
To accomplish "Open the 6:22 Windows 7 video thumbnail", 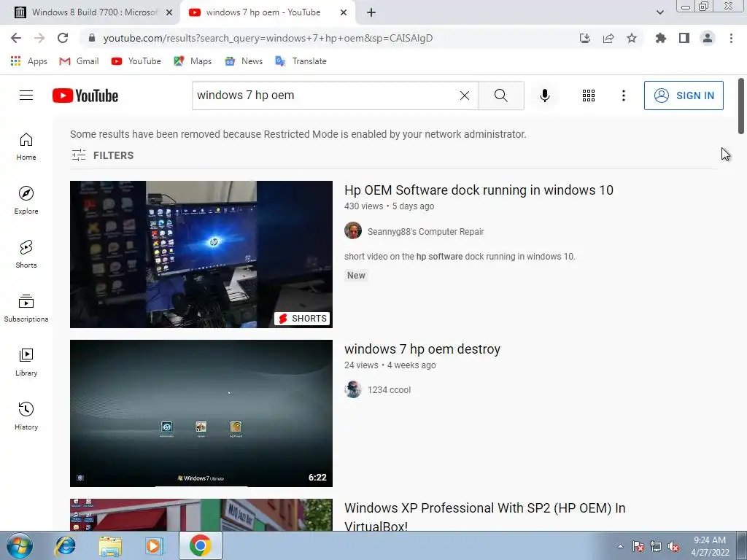I will tap(201, 413).
